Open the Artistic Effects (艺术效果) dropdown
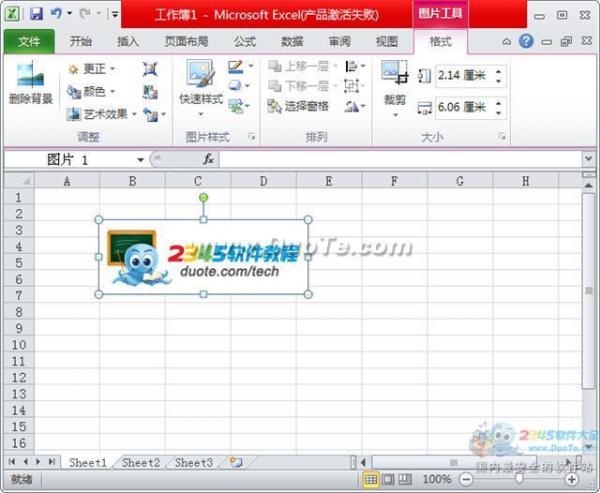600x493 pixels. point(101,114)
